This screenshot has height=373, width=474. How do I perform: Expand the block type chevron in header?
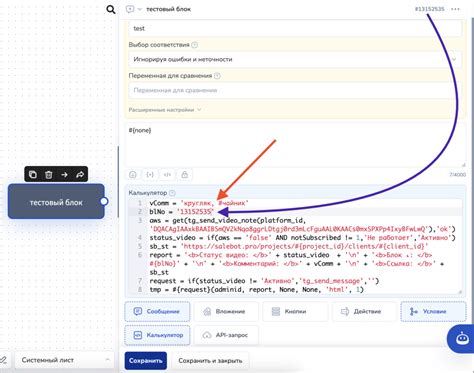point(140,9)
